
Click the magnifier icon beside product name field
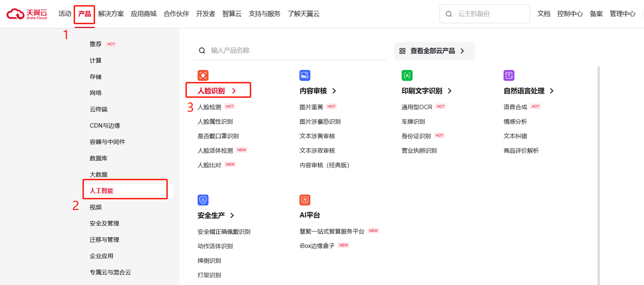tap(202, 50)
